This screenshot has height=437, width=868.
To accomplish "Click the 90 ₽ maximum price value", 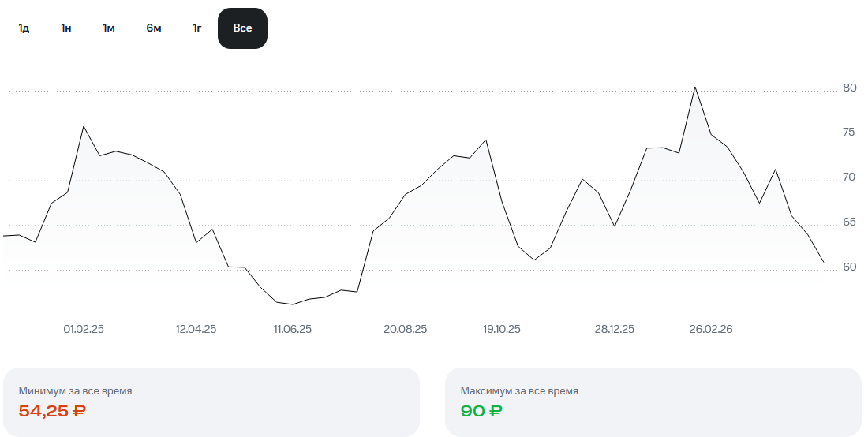I will point(481,410).
